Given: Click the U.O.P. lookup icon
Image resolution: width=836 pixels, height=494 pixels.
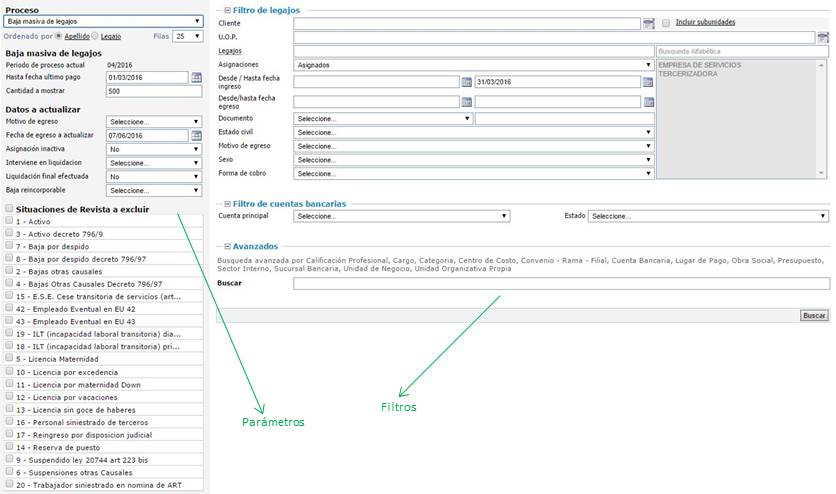Looking at the screenshot, I should pyautogui.click(x=823, y=38).
